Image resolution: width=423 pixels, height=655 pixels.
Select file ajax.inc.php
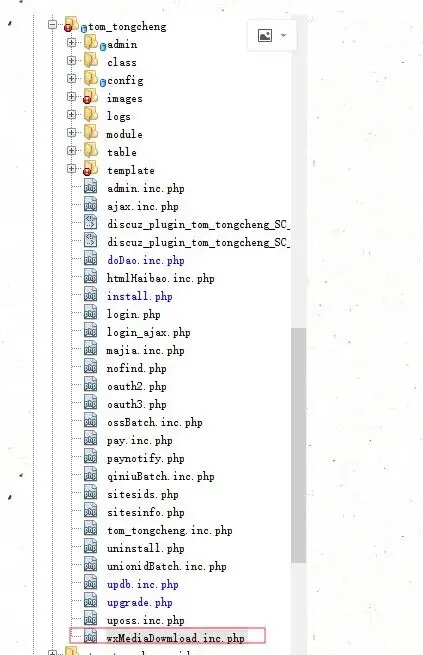tap(143, 207)
